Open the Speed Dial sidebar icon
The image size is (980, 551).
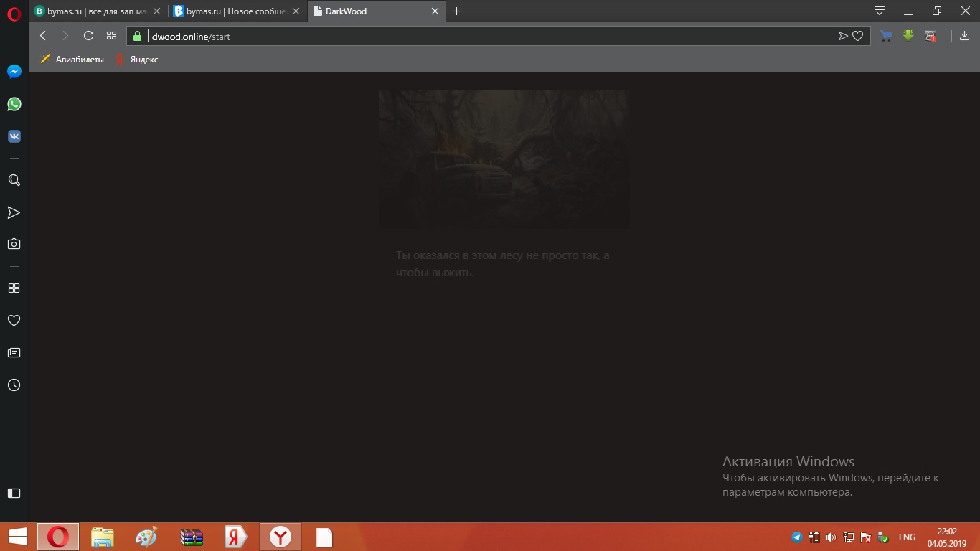(x=14, y=288)
